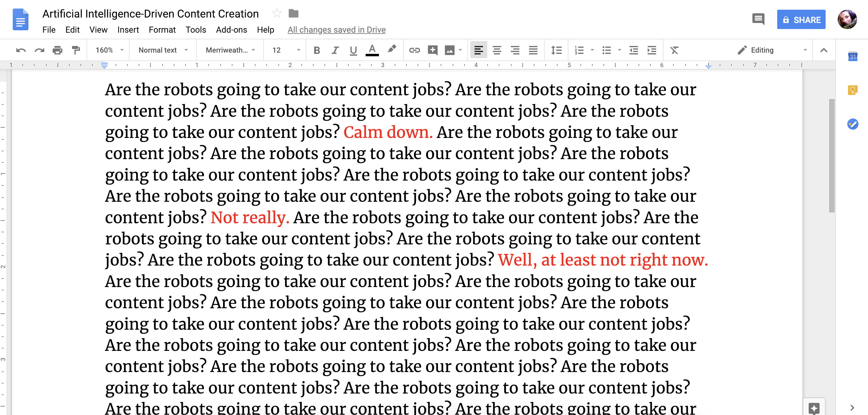This screenshot has height=415, width=868.
Task: Insert an image from the toolbar
Action: [449, 50]
